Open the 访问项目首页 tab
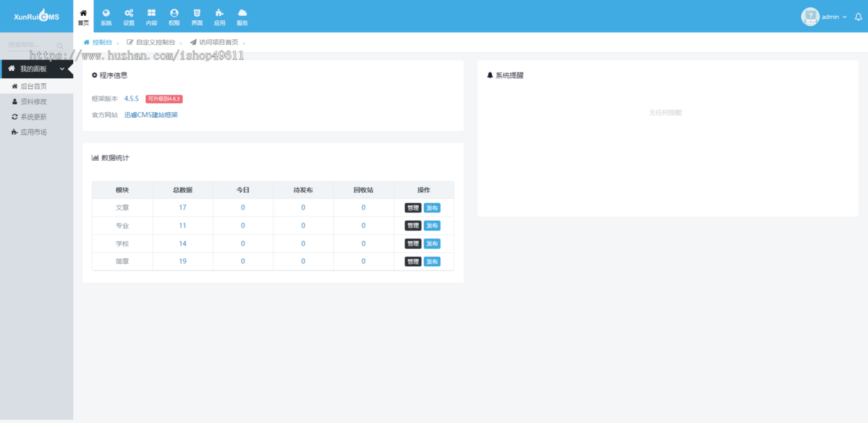Viewport: 868px width, 423px height. pos(214,43)
